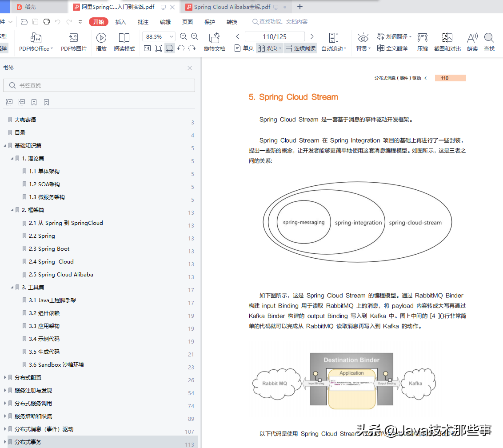Click the page number field 110/125
Image resolution: width=503 pixels, height=448 pixels.
[x=275, y=36]
